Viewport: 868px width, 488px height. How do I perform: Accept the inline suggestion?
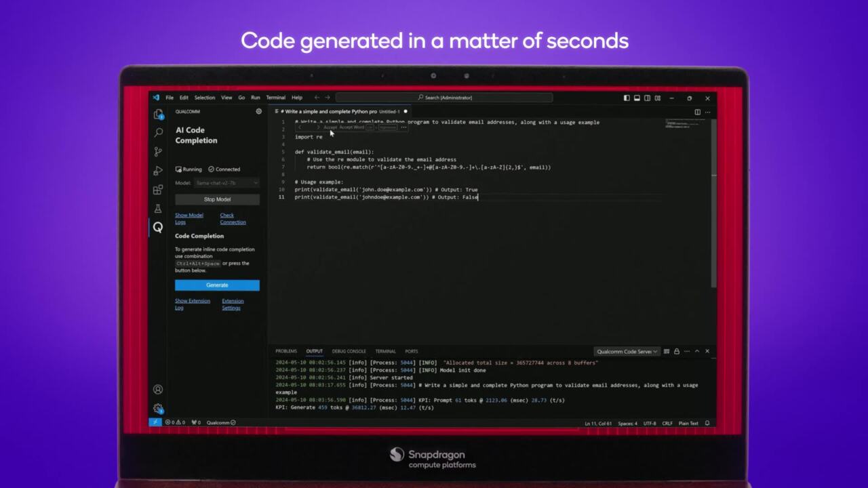pyautogui.click(x=330, y=127)
